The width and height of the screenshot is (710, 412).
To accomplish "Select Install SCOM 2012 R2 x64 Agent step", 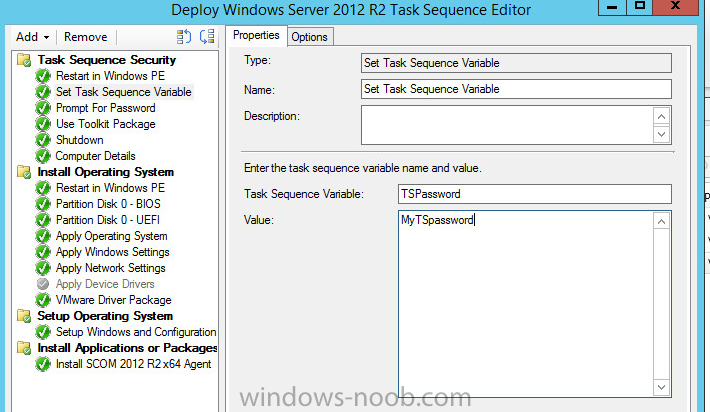I will (x=134, y=364).
